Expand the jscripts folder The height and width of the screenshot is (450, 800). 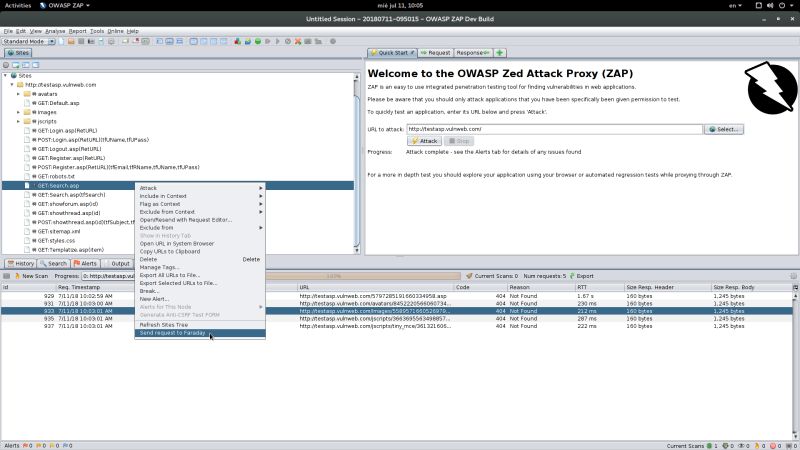point(18,121)
